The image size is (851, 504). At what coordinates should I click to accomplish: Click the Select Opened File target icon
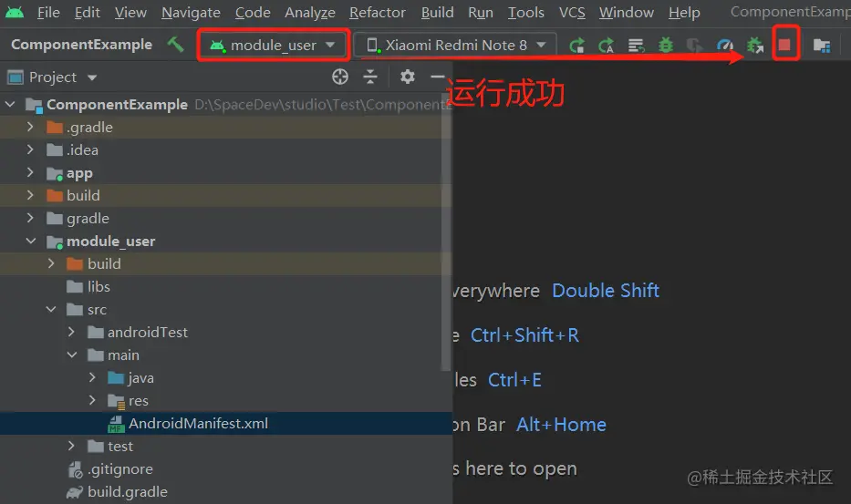tap(340, 77)
